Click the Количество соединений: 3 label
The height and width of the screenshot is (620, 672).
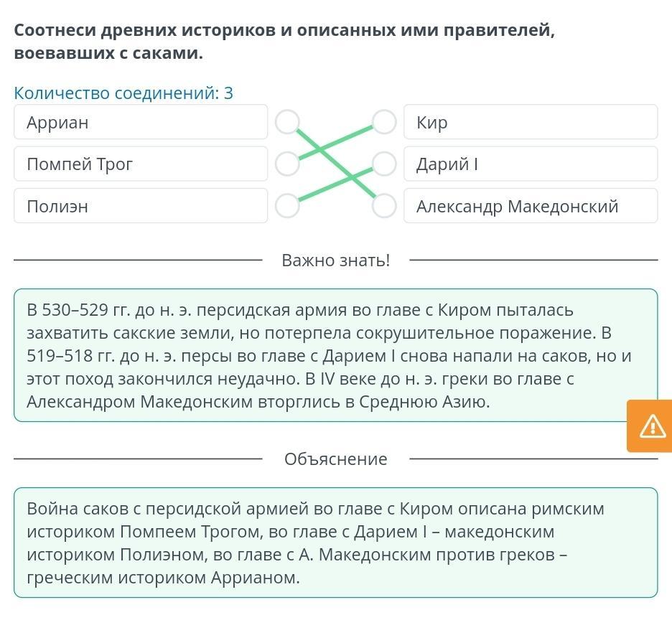(x=123, y=93)
